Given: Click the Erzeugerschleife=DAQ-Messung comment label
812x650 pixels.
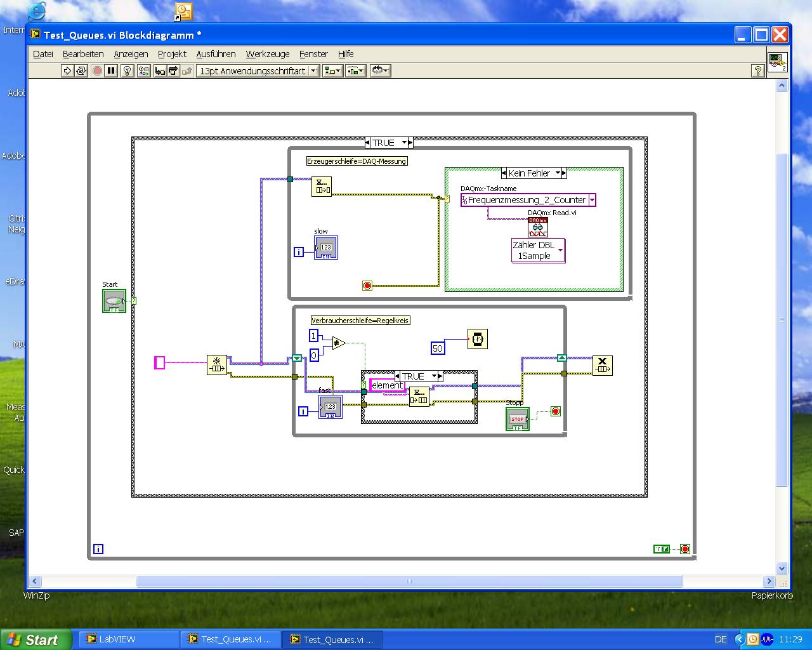Looking at the screenshot, I should [357, 161].
